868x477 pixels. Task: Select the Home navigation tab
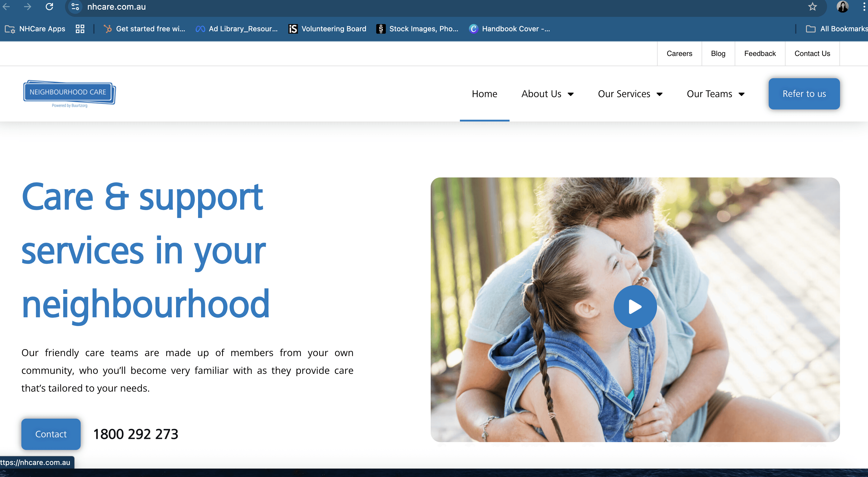click(x=484, y=94)
